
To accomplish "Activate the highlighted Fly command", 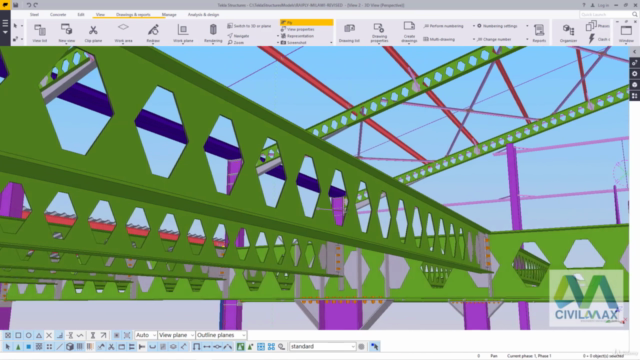I will 307,22.
